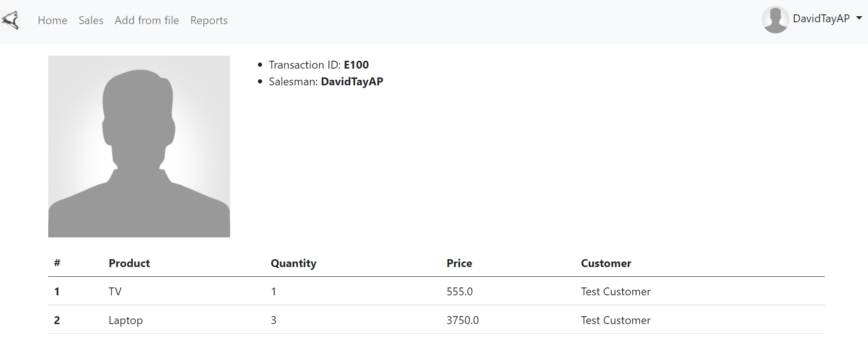Select the TV product row
This screenshot has width=868, height=344.
[x=115, y=292]
